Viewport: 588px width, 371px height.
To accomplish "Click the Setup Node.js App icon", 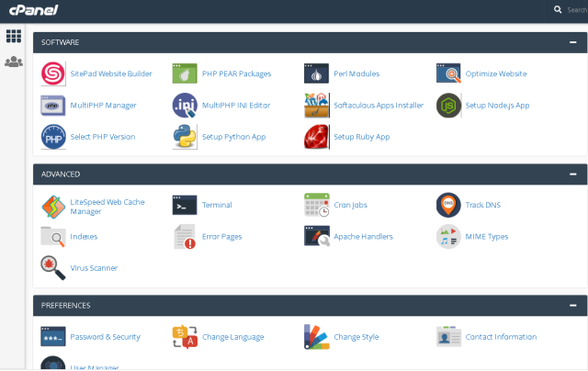I will tap(448, 105).
